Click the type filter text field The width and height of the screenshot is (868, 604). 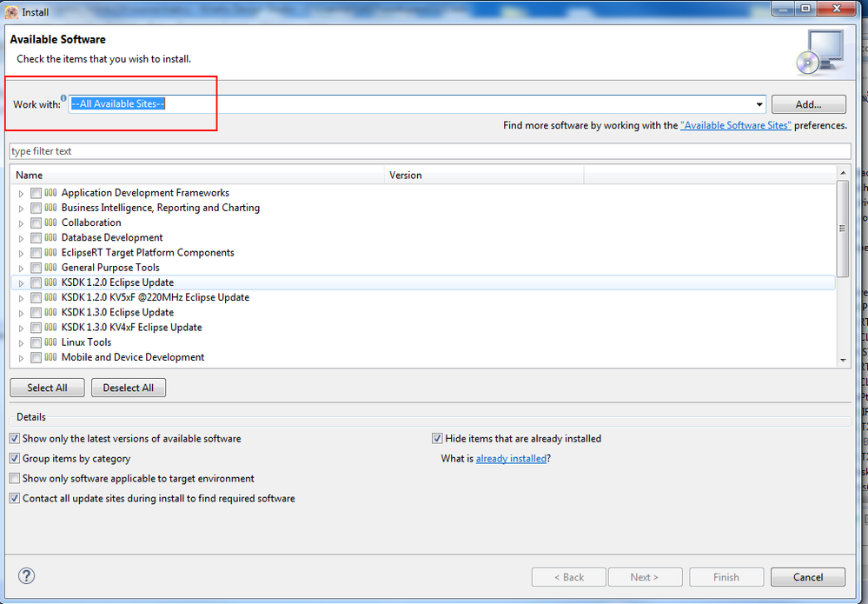tap(430, 151)
